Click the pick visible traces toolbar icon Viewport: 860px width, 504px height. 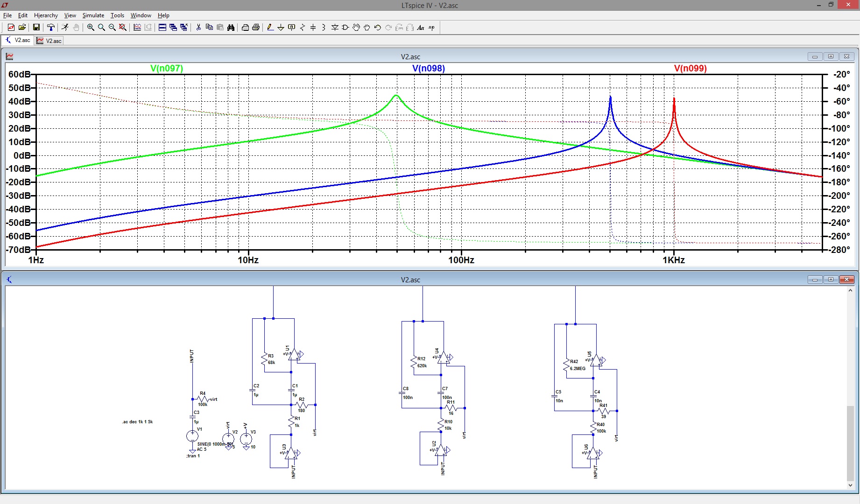tap(137, 28)
